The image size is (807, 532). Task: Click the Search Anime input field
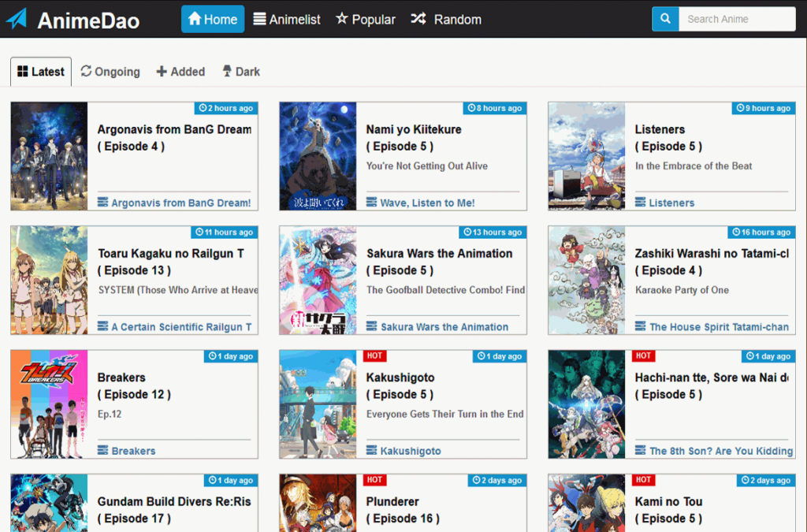pos(737,19)
